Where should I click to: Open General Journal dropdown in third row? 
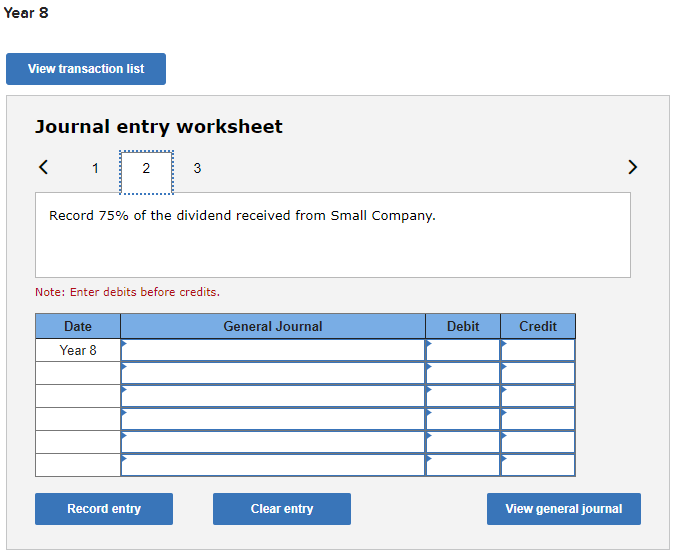(273, 396)
